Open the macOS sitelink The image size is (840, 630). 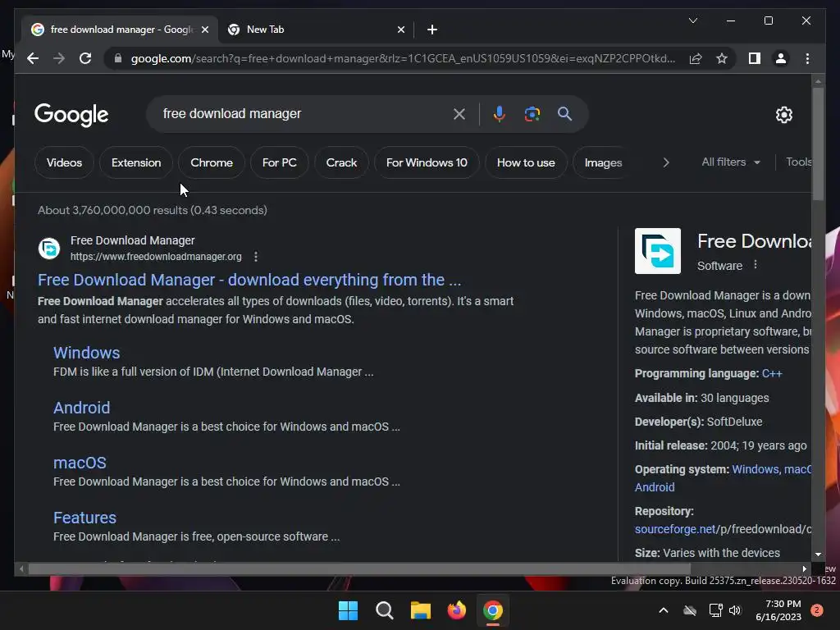[80, 463]
